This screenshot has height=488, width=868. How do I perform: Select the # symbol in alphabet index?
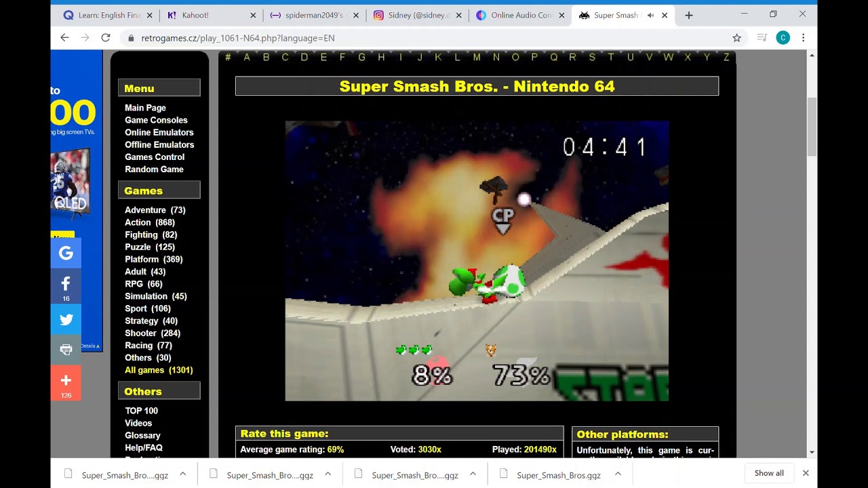pyautogui.click(x=228, y=58)
